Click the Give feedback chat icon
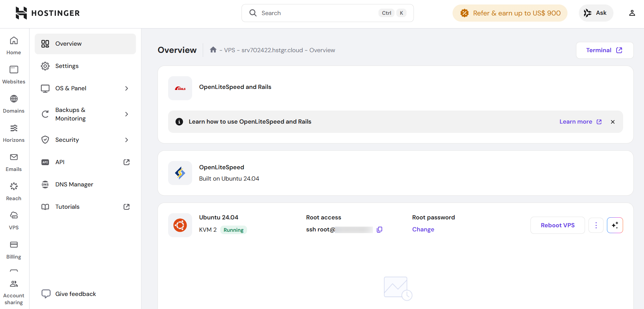 click(x=46, y=294)
